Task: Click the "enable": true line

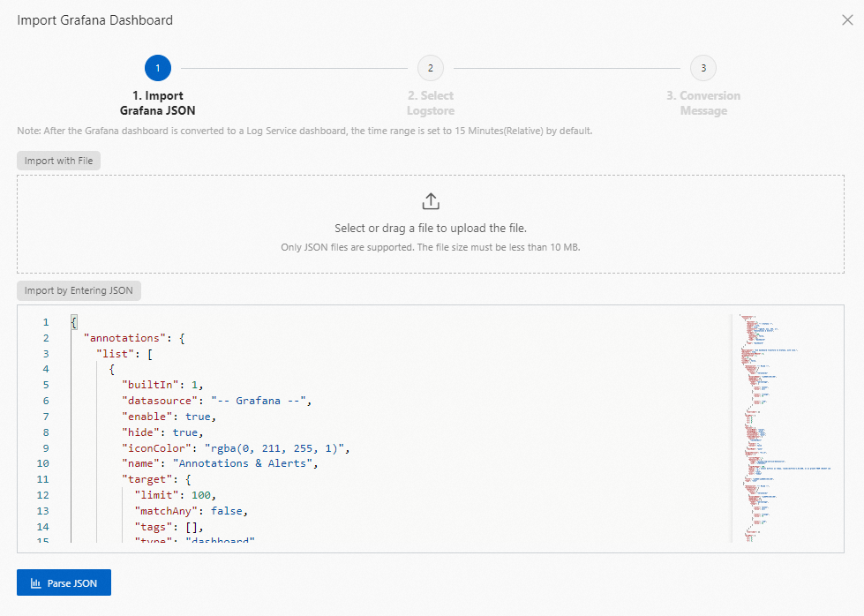Action: (169, 417)
